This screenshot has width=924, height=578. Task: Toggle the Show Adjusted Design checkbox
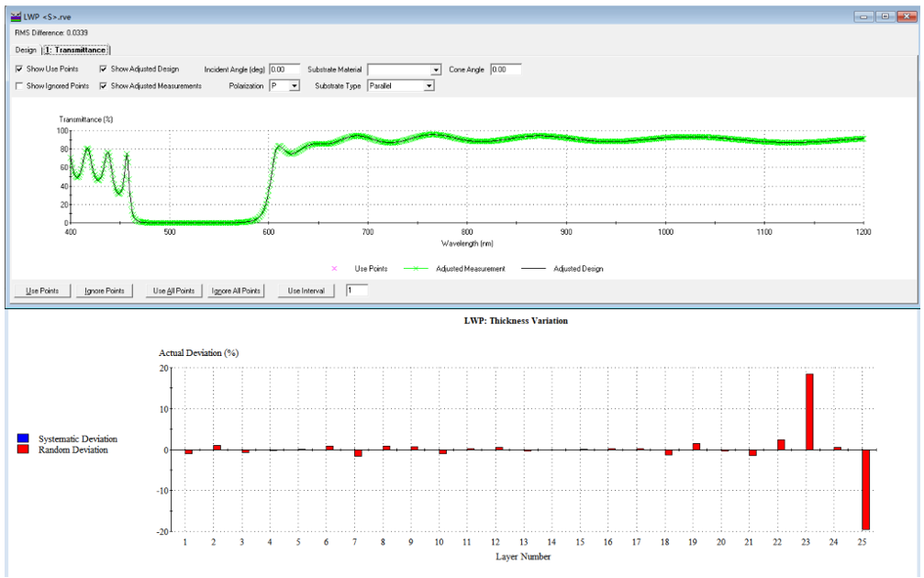tap(104, 69)
